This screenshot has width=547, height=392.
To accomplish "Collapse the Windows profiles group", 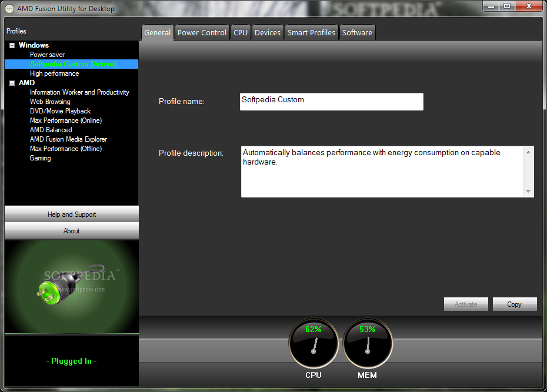I will [12, 45].
